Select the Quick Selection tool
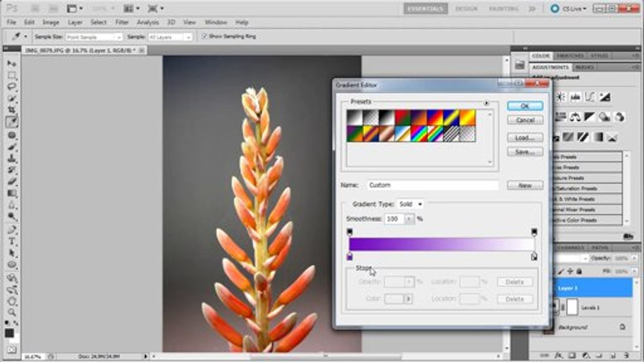This screenshot has width=644, height=362. 12,99
